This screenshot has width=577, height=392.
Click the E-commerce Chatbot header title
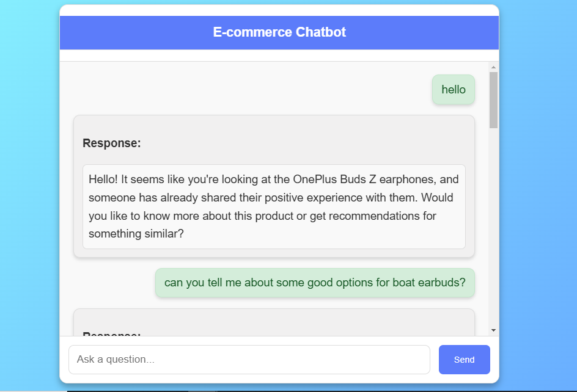pyautogui.click(x=279, y=32)
